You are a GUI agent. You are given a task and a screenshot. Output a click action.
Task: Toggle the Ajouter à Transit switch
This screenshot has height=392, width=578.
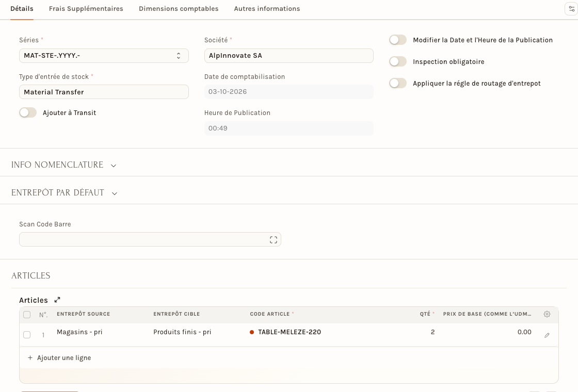28,113
